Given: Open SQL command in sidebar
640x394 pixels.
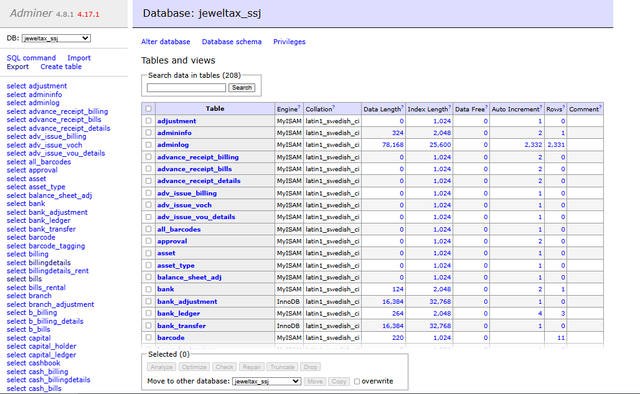Looking at the screenshot, I should click(x=31, y=58).
